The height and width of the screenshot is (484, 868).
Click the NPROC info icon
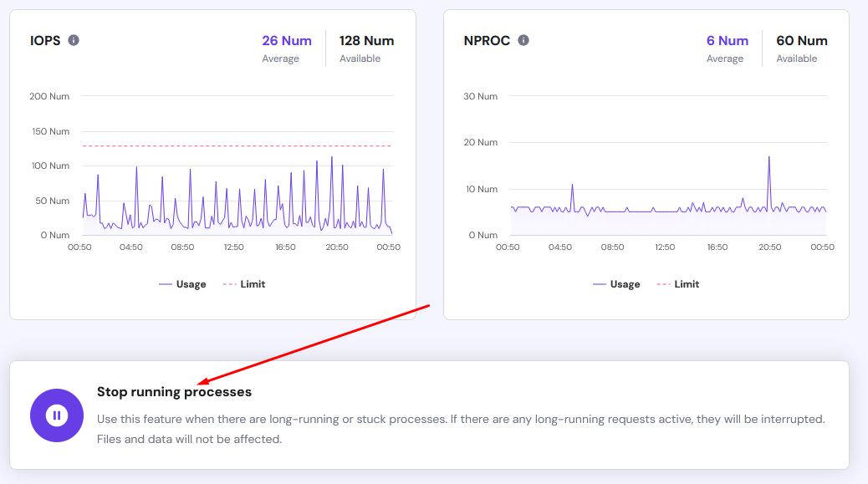[523, 40]
